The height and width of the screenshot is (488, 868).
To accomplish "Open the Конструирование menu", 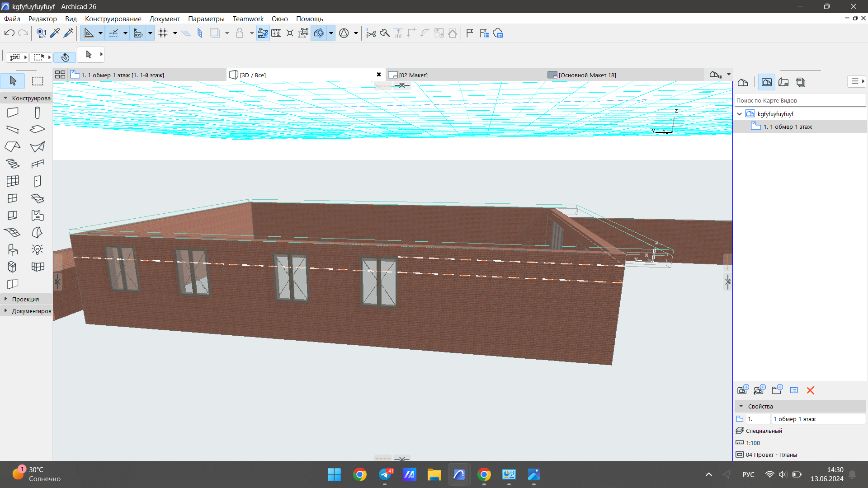I will 113,19.
